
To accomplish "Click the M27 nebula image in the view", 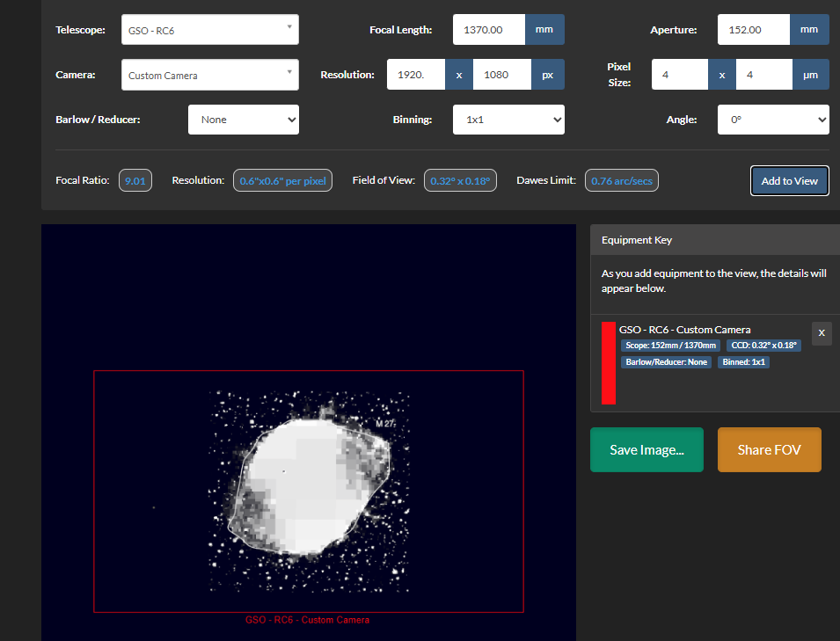I will [309, 491].
